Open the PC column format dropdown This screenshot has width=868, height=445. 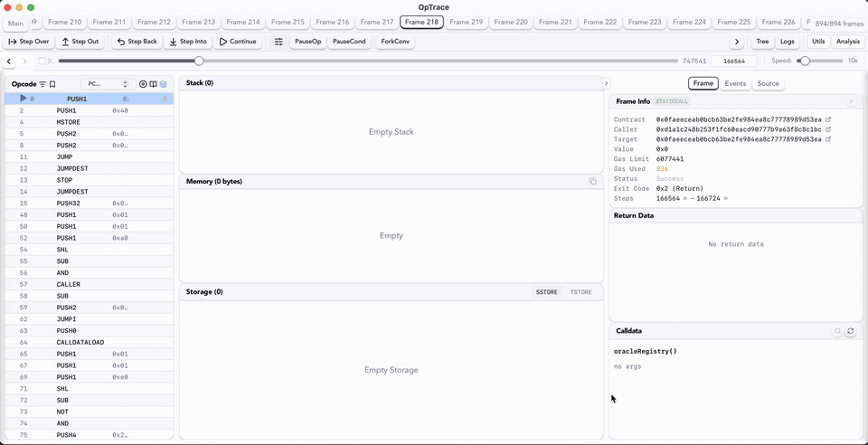[108, 84]
